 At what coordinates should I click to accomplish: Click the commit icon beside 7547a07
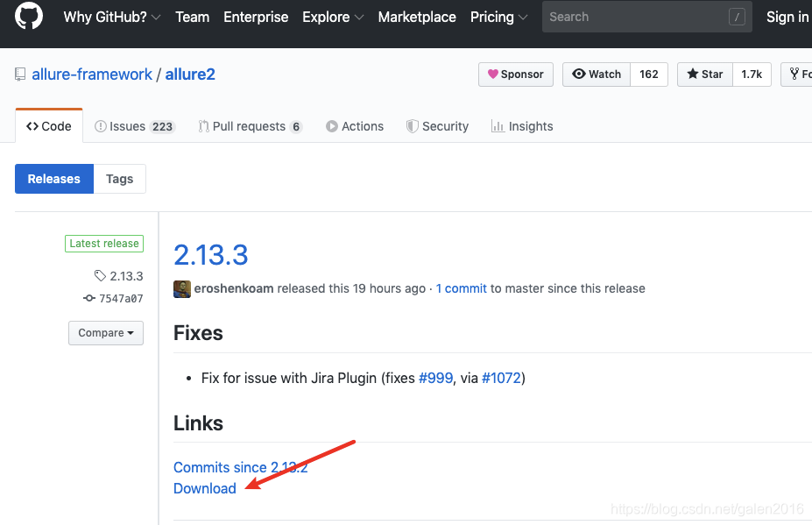[89, 298]
